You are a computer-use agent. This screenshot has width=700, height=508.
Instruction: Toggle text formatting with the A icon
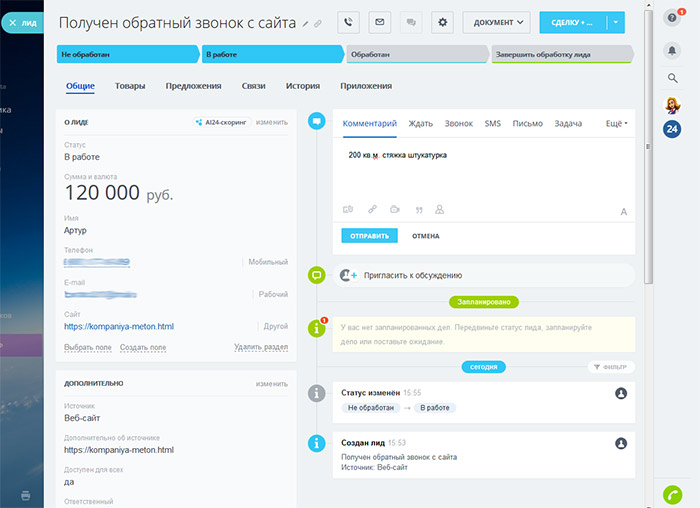coord(623,211)
